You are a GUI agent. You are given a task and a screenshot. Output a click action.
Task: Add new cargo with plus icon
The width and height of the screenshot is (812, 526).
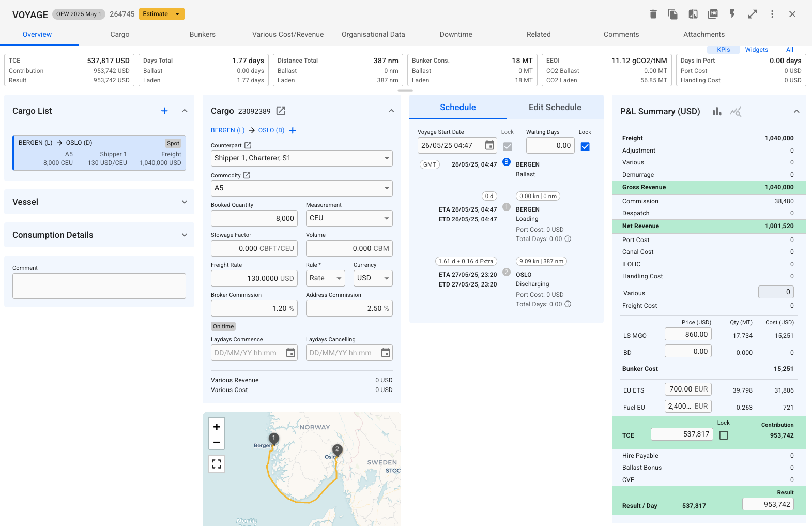pyautogui.click(x=164, y=111)
